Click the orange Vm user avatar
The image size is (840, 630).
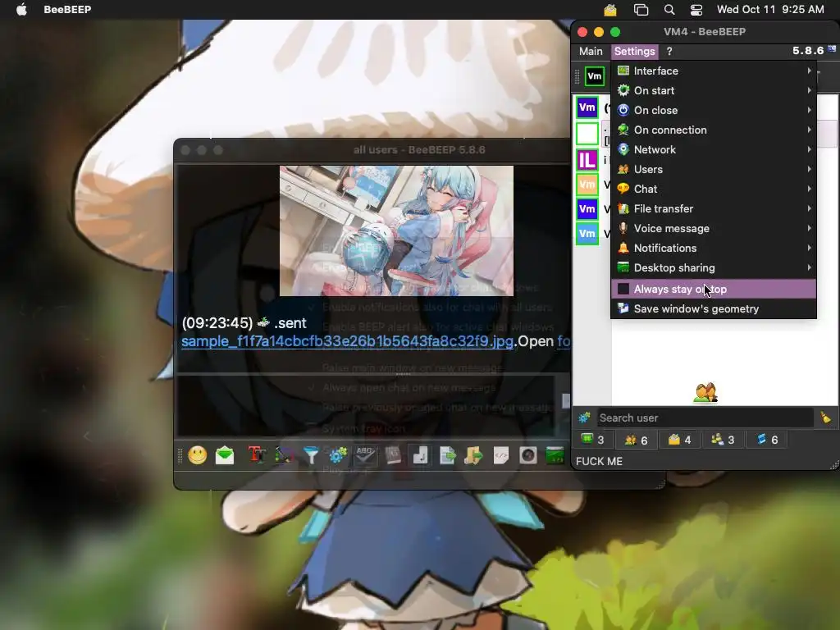tap(587, 185)
